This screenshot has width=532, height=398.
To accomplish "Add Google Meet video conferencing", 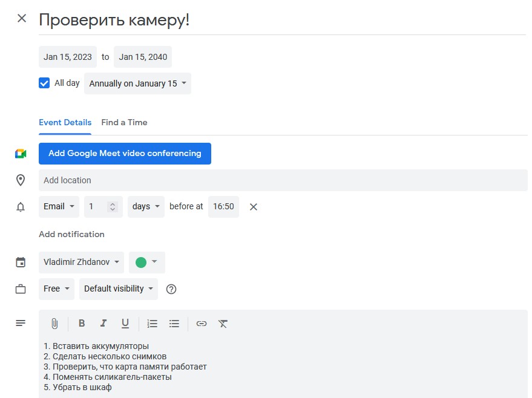I will point(125,154).
